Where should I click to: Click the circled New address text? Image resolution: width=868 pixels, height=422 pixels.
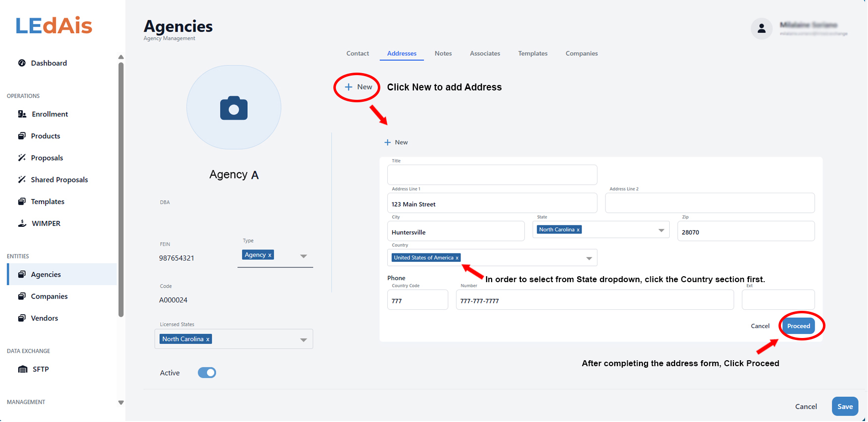click(x=365, y=87)
